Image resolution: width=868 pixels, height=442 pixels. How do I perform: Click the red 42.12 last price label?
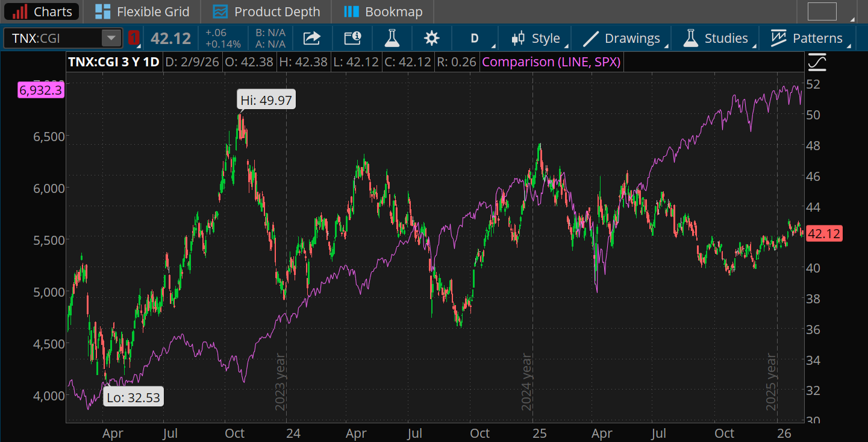(824, 233)
